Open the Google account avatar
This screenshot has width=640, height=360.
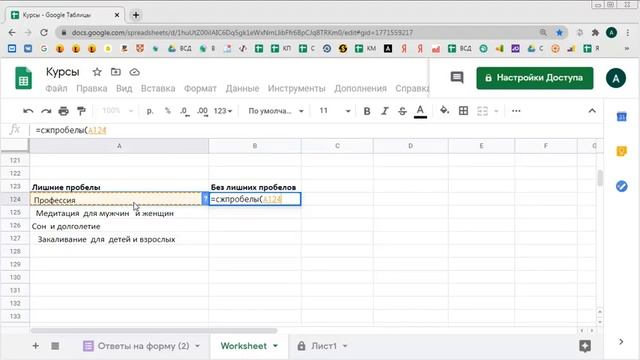[x=616, y=78]
